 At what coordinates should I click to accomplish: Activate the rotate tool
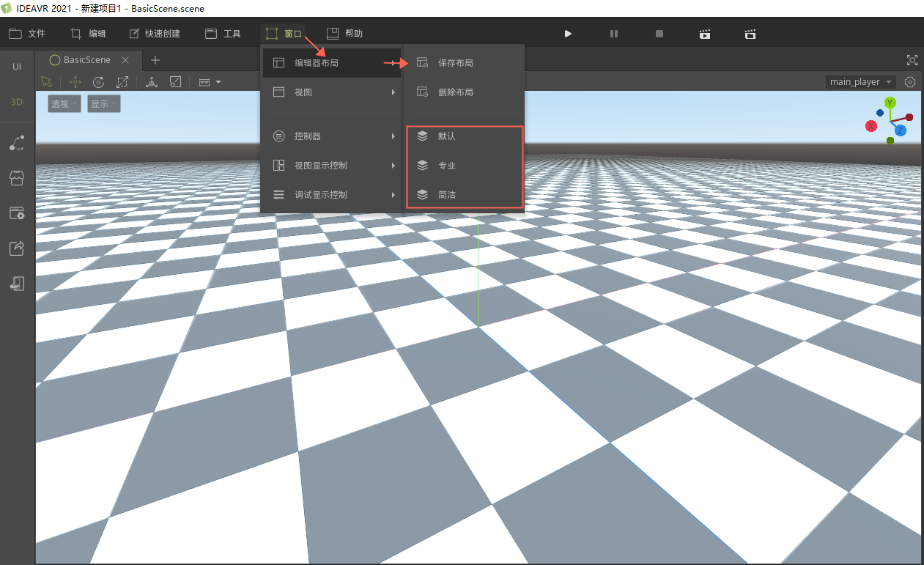(98, 82)
